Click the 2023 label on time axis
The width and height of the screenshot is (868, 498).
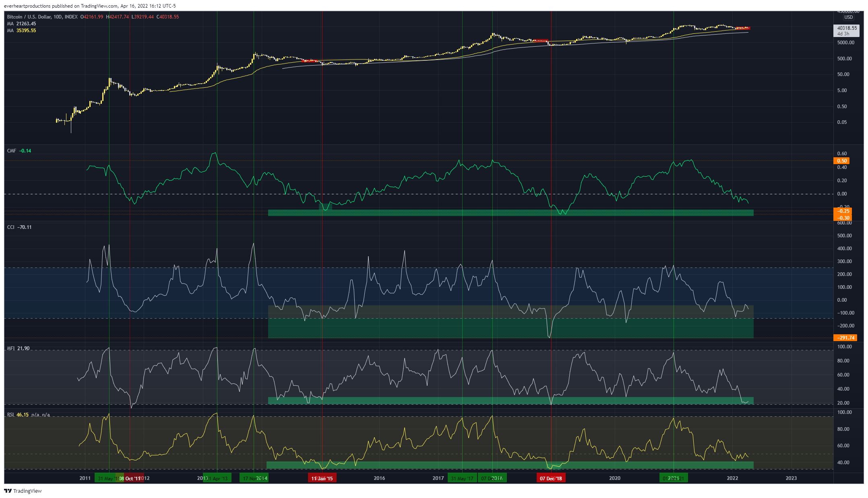pyautogui.click(x=791, y=478)
